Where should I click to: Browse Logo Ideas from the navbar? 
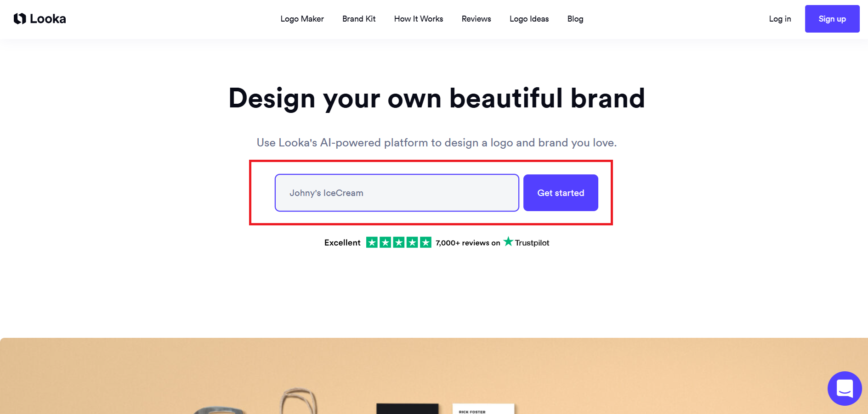click(529, 19)
